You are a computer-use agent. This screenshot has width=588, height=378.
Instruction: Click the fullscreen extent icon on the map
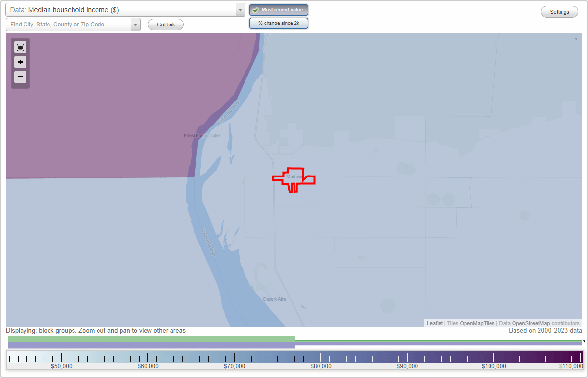[x=20, y=47]
